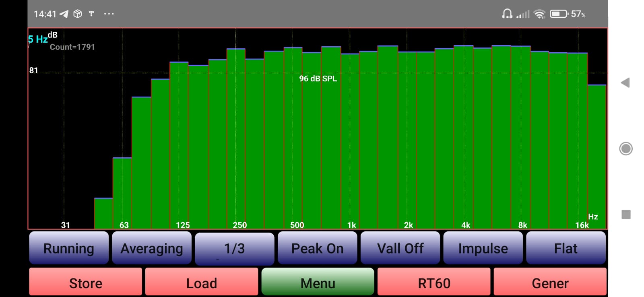Select the 1k frequency band bar

coord(350,141)
